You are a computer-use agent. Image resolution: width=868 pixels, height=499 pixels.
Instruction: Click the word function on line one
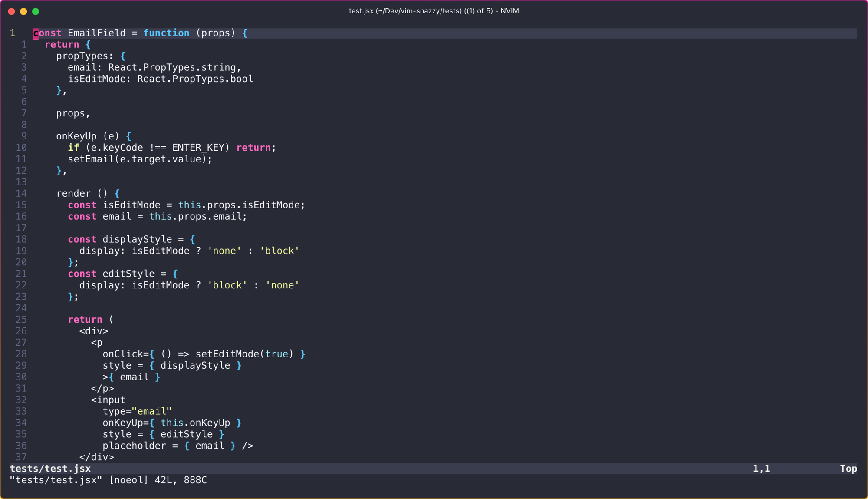point(166,33)
